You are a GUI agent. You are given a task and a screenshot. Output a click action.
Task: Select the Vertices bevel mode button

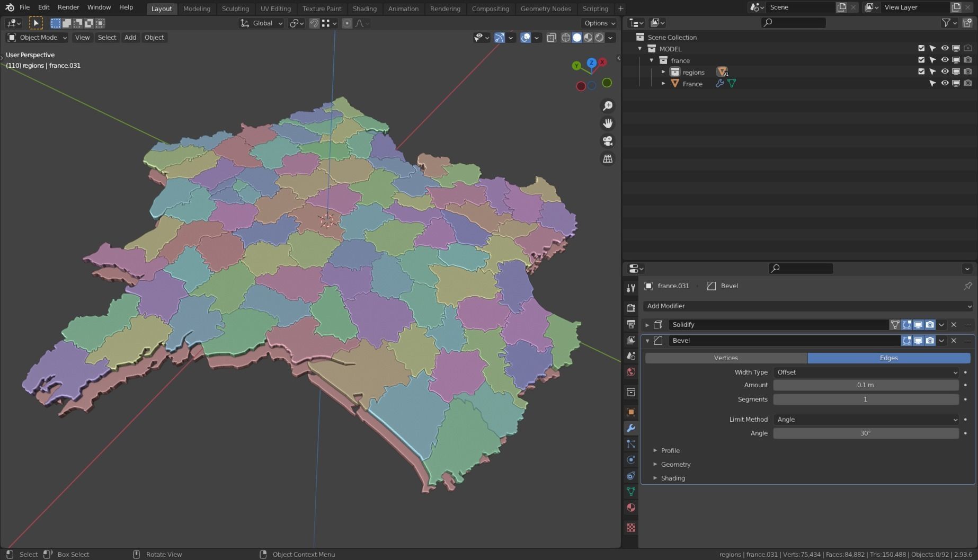coord(726,358)
